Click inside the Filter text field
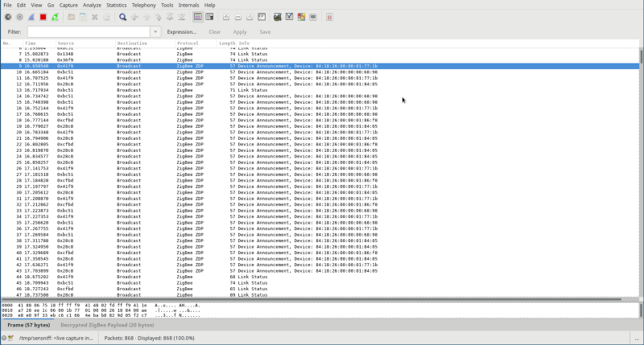644x345 pixels. (89, 31)
